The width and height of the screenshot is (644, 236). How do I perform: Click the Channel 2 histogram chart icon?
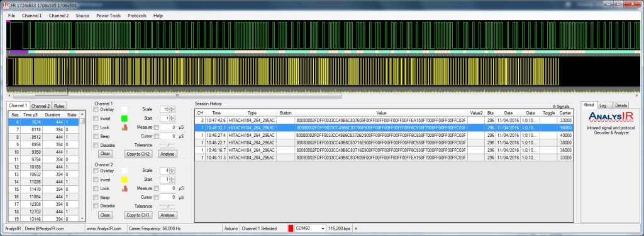coord(125,188)
